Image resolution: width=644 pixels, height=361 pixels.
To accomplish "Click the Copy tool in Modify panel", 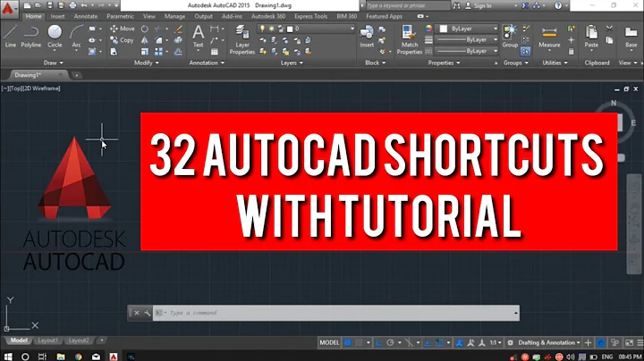I will click(122, 40).
